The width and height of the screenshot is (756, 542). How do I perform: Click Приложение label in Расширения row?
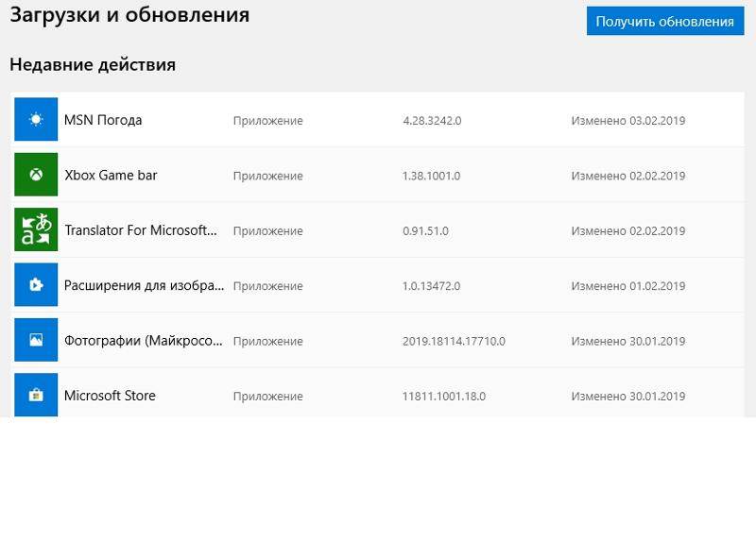tap(268, 287)
